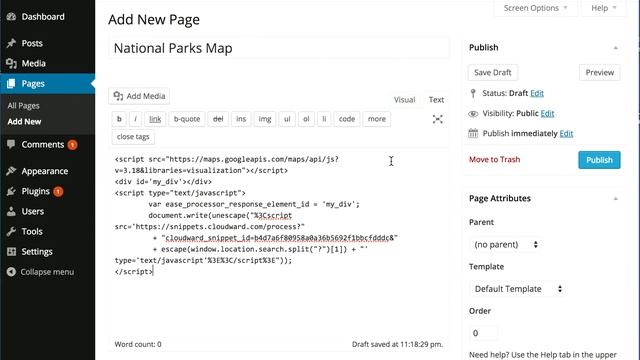Switch to the Visual editor tab
This screenshot has width=640, height=360.
point(404,100)
